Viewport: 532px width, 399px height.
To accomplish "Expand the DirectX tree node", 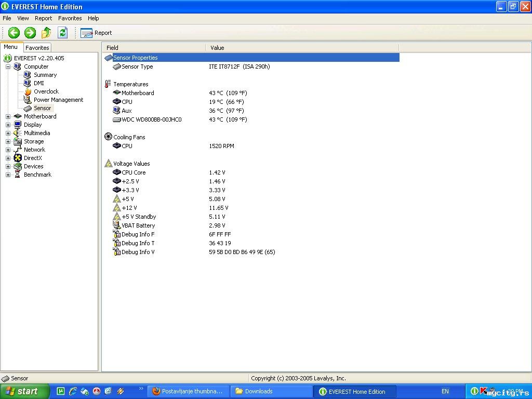I will 8,158.
